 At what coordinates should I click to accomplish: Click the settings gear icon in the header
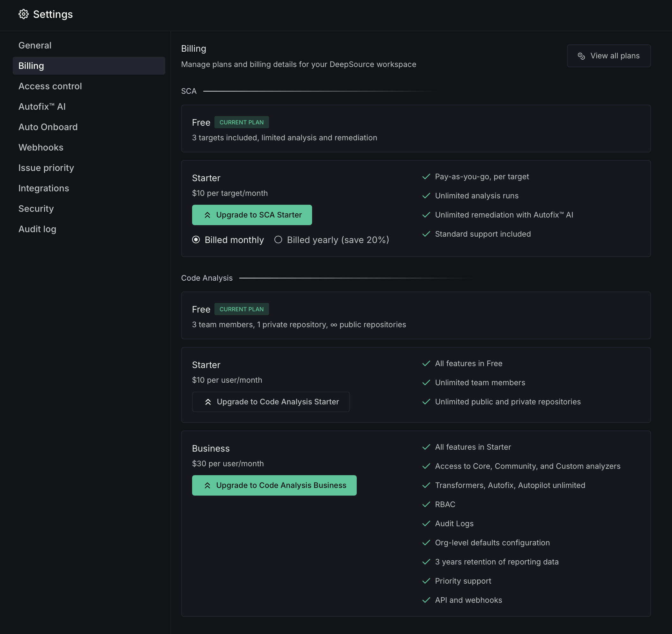(24, 14)
